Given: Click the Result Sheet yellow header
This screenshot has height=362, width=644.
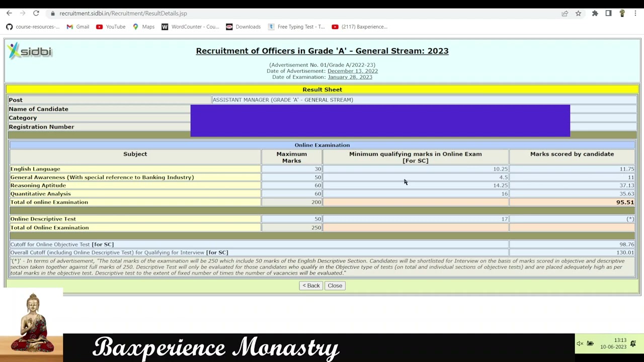Looking at the screenshot, I should pyautogui.click(x=322, y=89).
